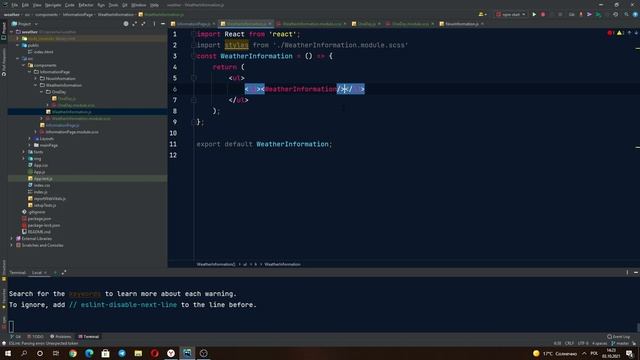Open Terminal panel options menu

coord(627,272)
